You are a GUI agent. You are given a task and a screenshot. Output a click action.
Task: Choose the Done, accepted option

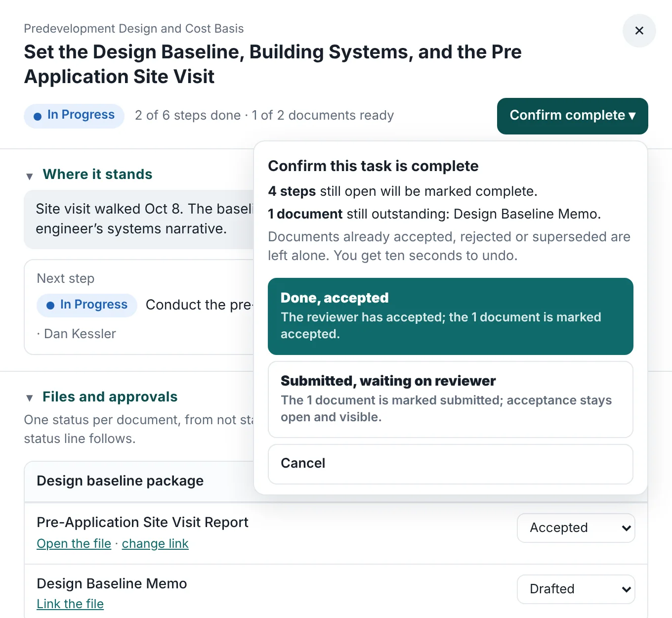point(450,316)
